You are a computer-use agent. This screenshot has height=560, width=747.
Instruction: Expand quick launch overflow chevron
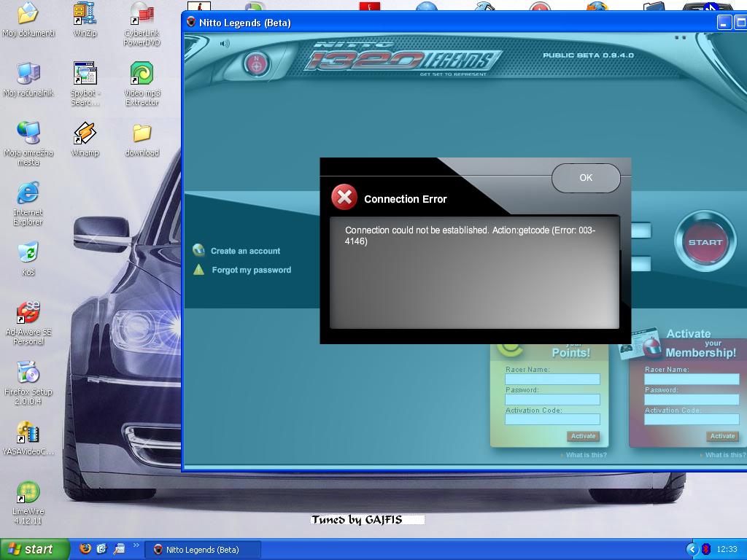(x=136, y=545)
